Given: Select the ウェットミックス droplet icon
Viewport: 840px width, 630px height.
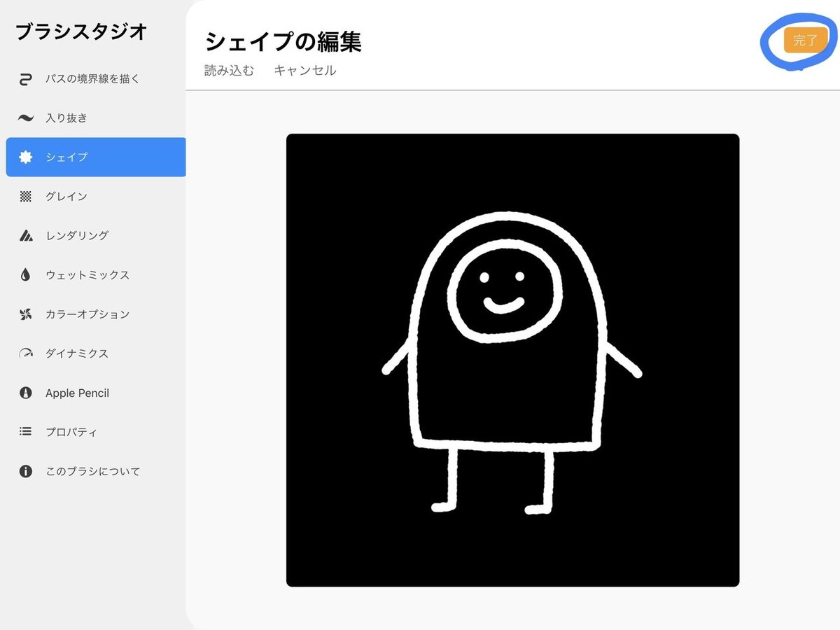Looking at the screenshot, I should pyautogui.click(x=26, y=274).
